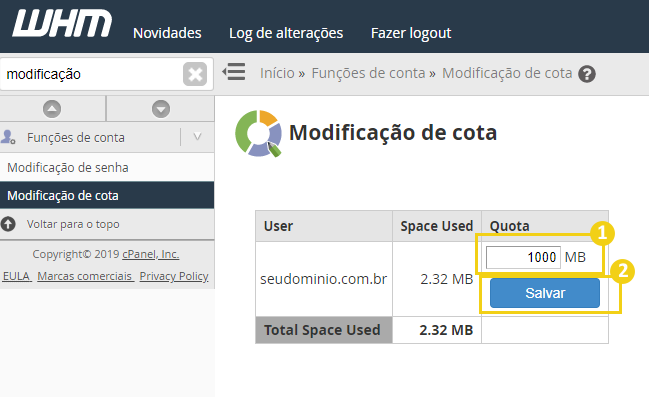Click the Modificação de cota pie chart icon

pos(258,133)
